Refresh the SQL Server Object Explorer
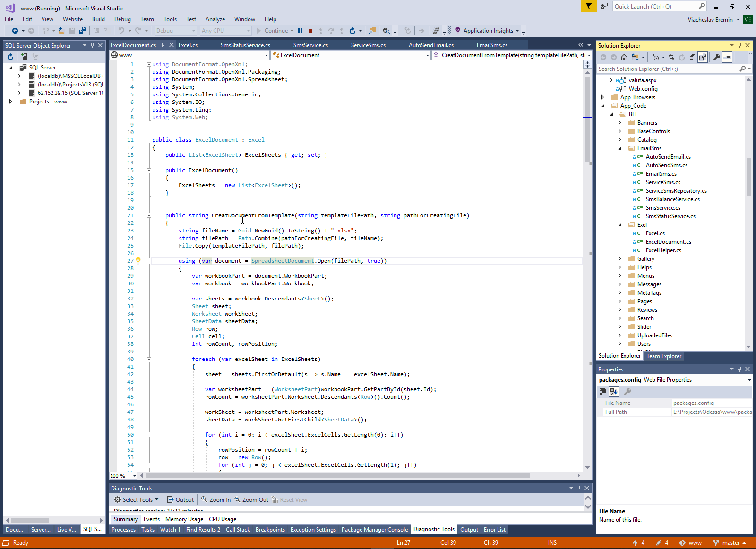Screen dimensions: 756x549 click(10, 57)
